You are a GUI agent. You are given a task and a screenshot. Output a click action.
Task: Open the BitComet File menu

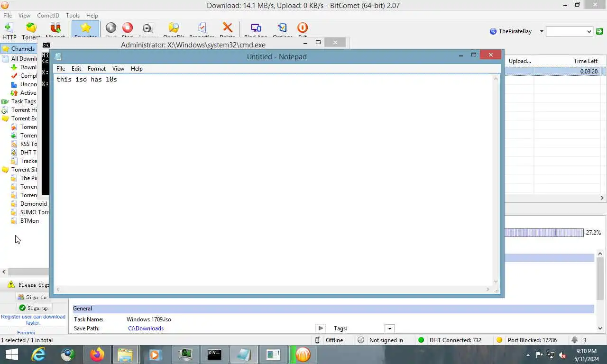(8, 15)
